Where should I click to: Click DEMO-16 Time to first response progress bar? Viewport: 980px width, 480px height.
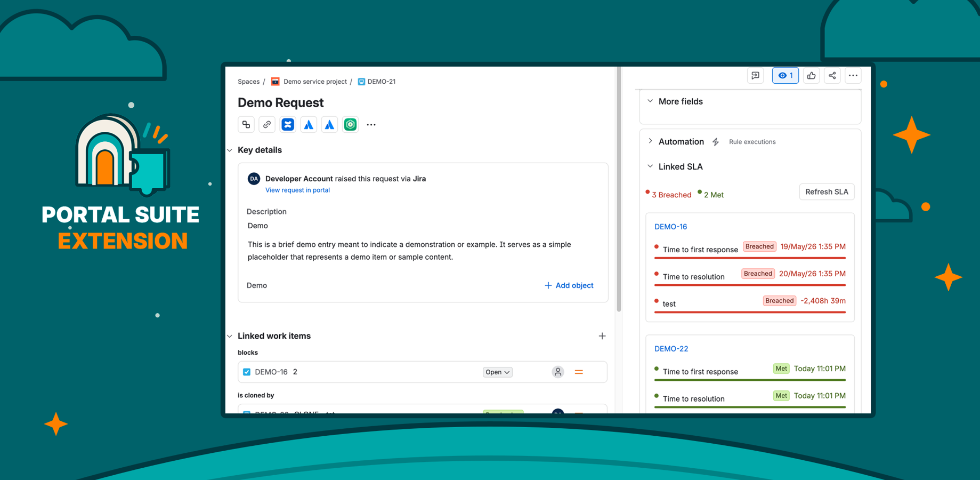tap(750, 258)
